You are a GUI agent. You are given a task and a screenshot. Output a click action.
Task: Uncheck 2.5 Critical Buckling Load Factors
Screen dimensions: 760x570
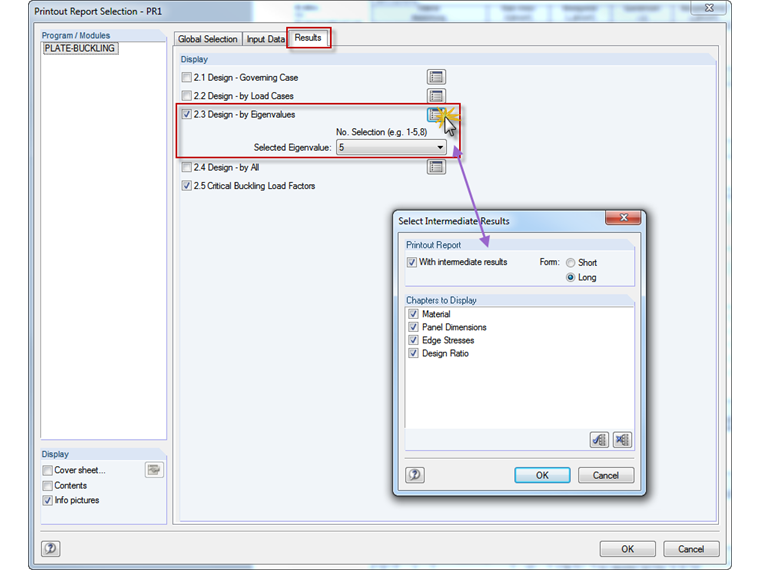(187, 186)
